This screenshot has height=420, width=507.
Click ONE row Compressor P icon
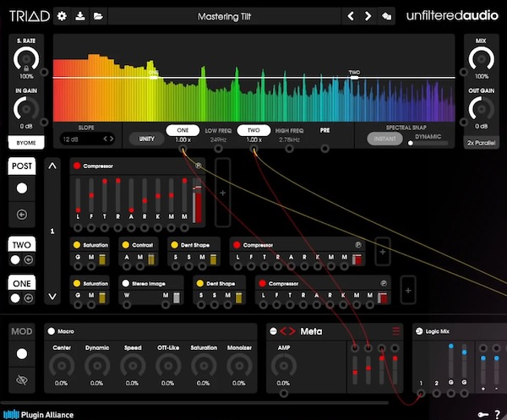pyautogui.click(x=384, y=283)
